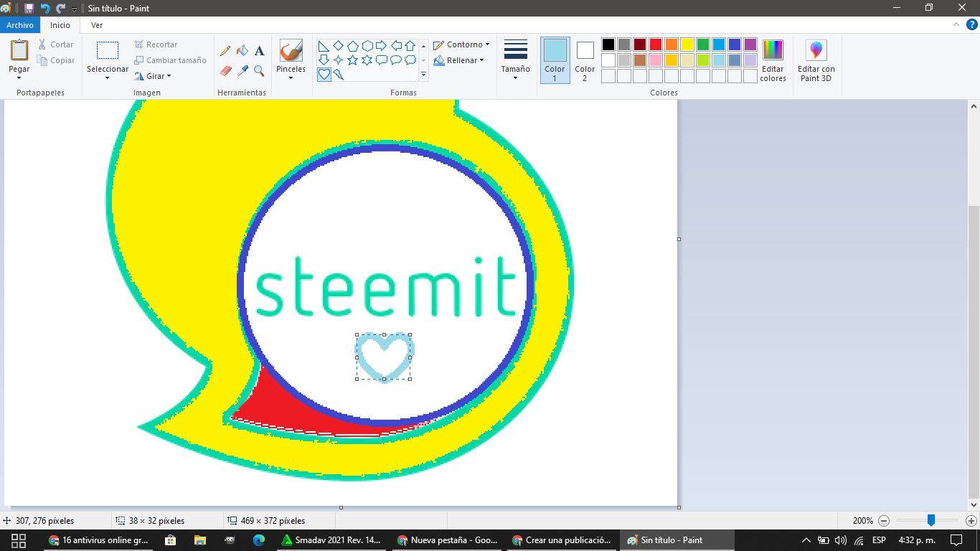This screenshot has width=980, height=551.
Task: Open the Contorno outline dropdown
Action: 461,44
